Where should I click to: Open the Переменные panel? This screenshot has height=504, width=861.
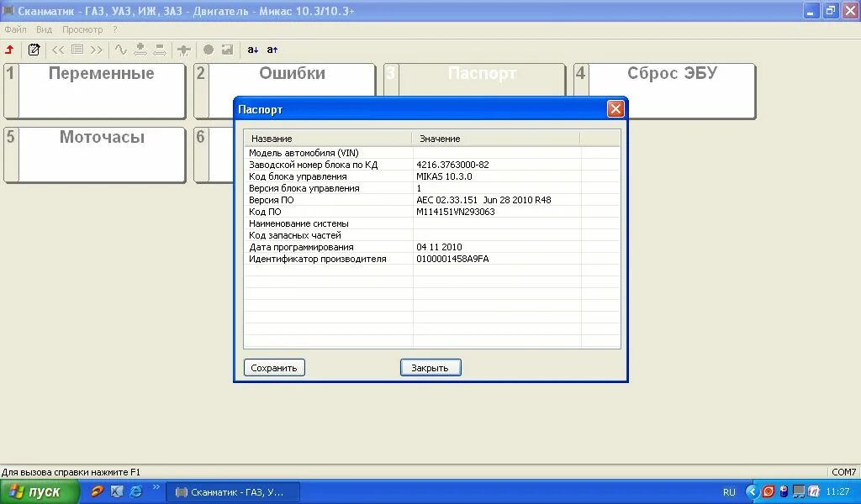point(95,91)
